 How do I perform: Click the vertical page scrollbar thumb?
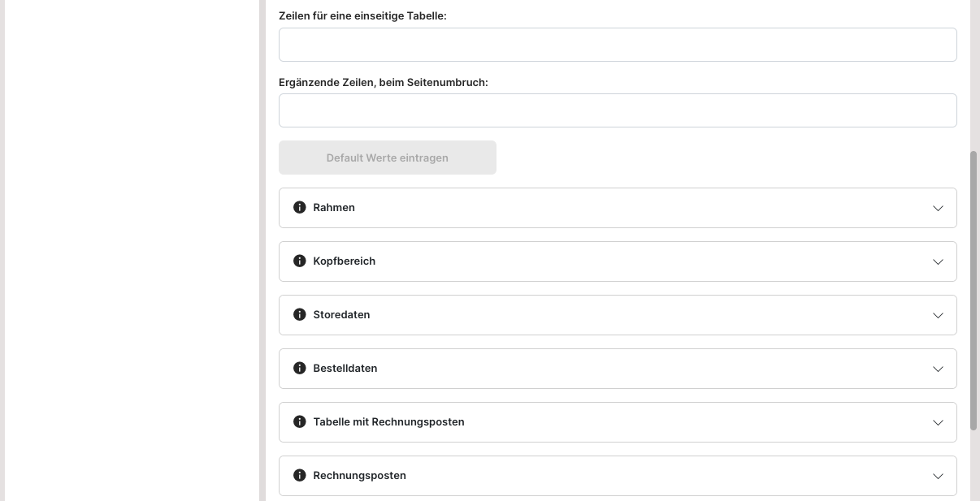tap(974, 291)
